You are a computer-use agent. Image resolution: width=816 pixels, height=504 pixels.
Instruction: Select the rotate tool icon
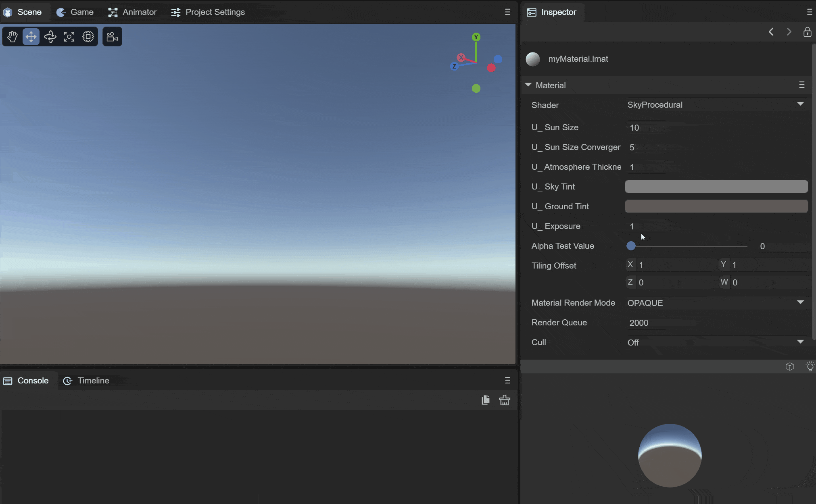point(50,37)
